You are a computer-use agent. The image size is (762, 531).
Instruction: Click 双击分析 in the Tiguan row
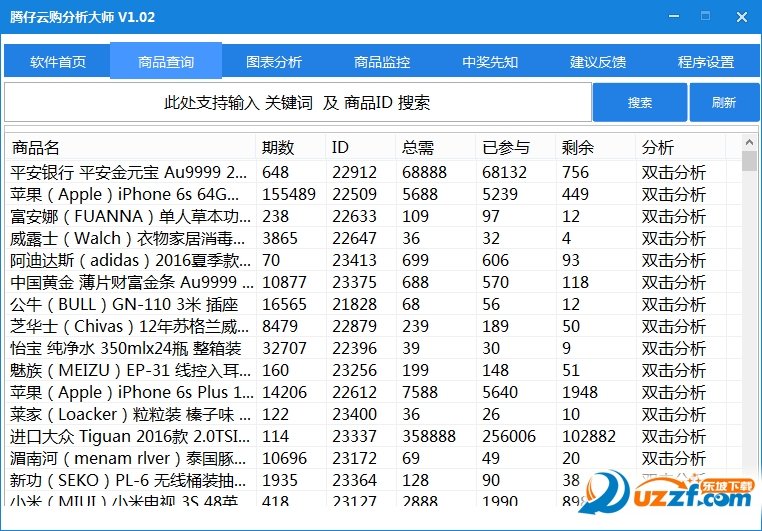(674, 436)
